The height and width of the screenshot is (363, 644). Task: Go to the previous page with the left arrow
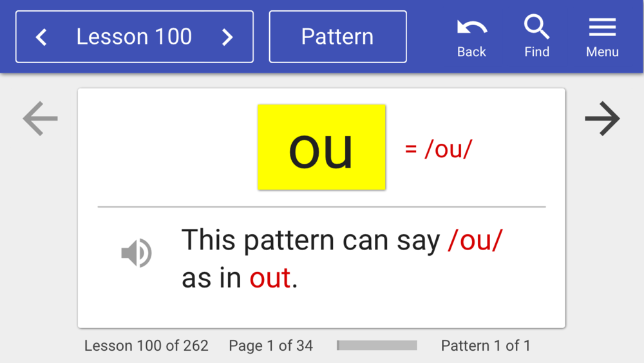pos(40,119)
